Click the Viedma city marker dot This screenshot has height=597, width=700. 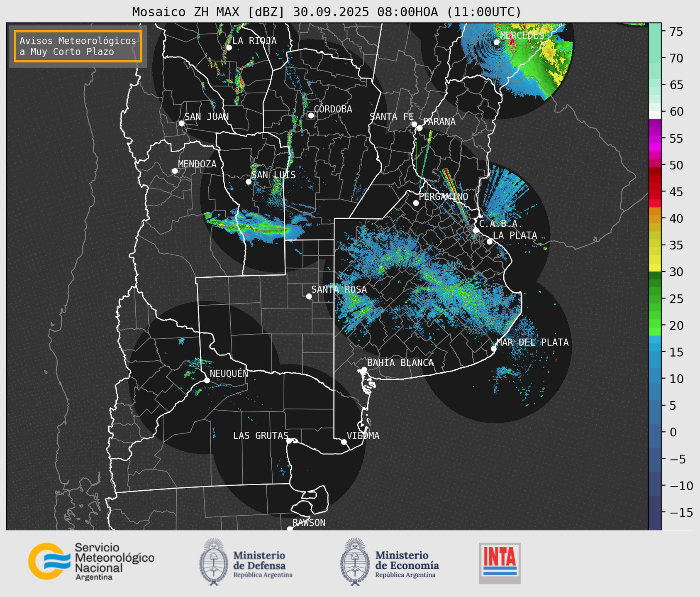coord(344,442)
